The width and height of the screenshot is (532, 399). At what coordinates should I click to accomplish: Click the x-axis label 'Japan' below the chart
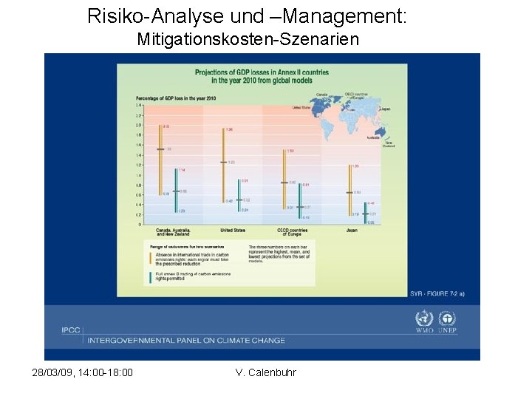[x=352, y=231]
